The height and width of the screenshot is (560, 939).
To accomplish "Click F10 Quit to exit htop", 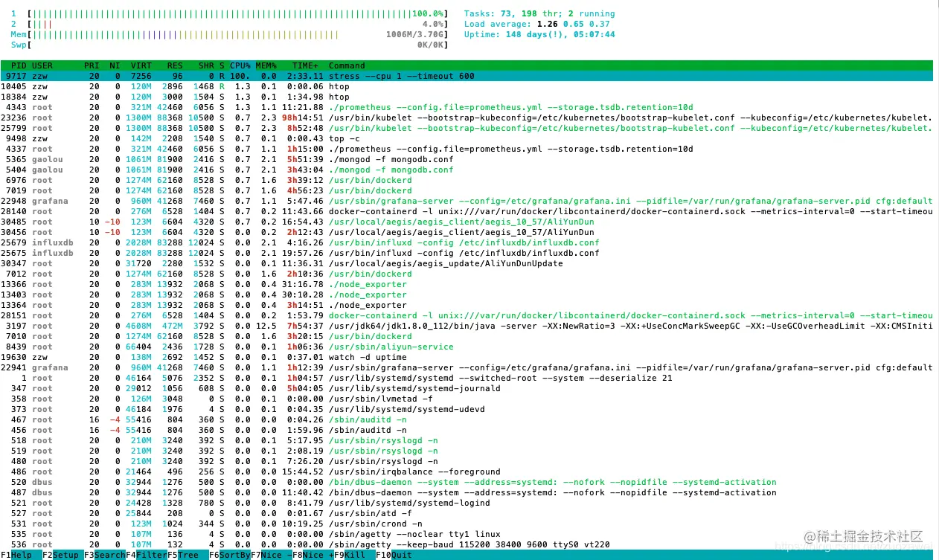I will (396, 555).
